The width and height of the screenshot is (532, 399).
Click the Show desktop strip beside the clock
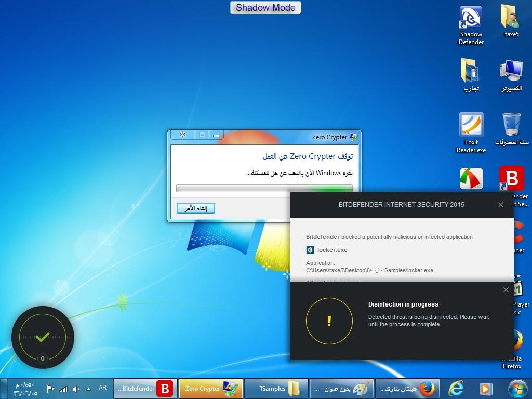click(4, 389)
